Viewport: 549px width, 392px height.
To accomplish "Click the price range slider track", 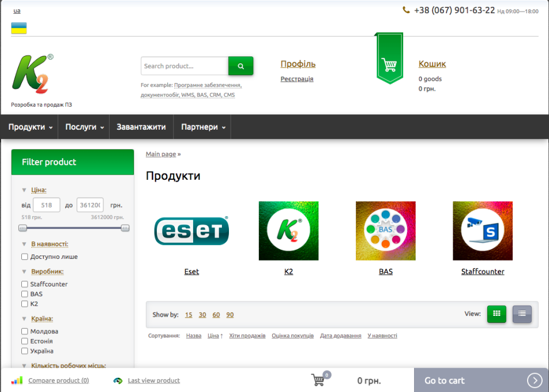I will (x=74, y=228).
